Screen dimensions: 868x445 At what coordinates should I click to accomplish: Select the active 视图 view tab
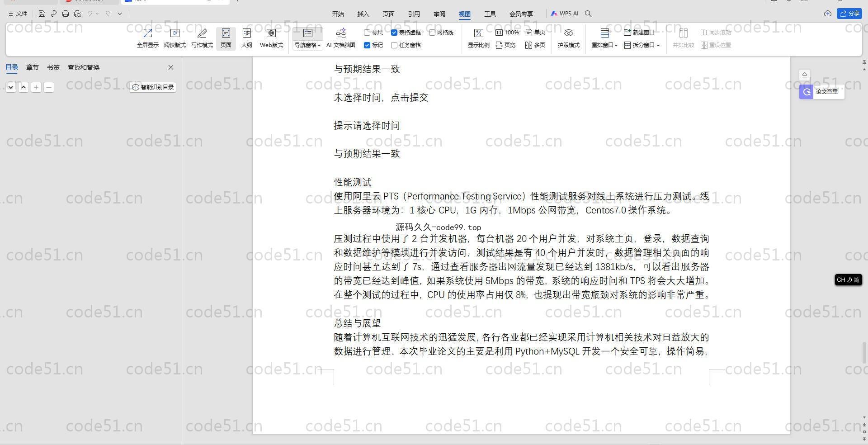465,14
